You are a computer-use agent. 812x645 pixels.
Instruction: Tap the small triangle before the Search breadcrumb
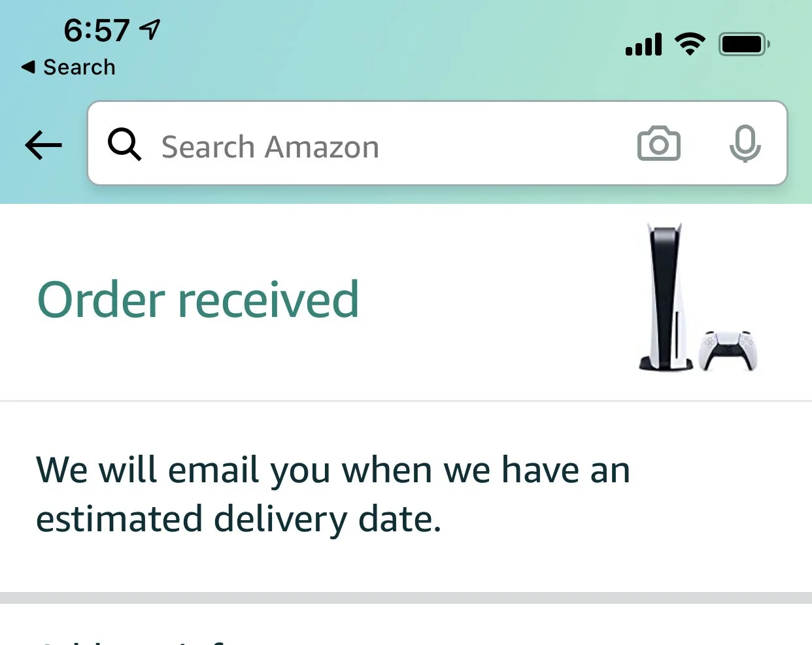[x=28, y=67]
